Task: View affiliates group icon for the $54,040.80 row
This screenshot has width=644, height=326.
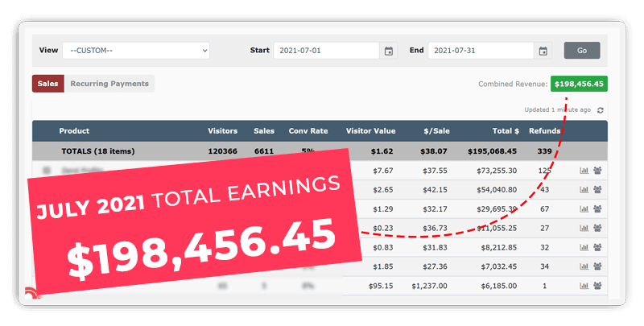Action: (597, 190)
